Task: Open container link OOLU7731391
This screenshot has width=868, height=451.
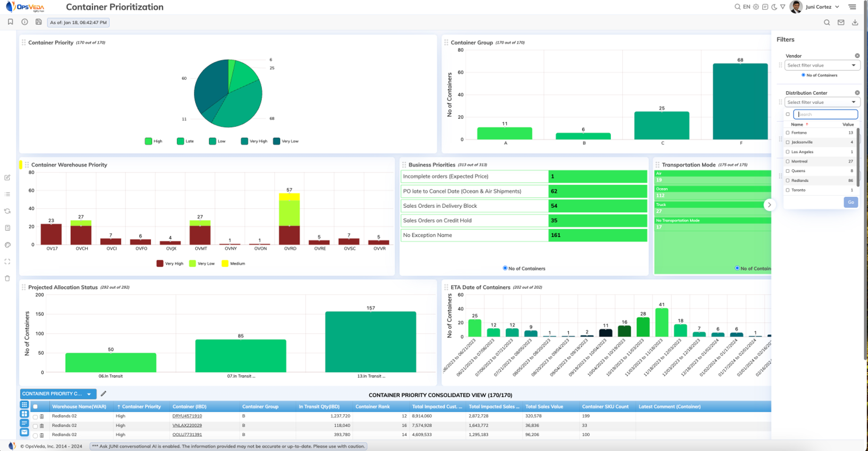Action: coord(187,435)
